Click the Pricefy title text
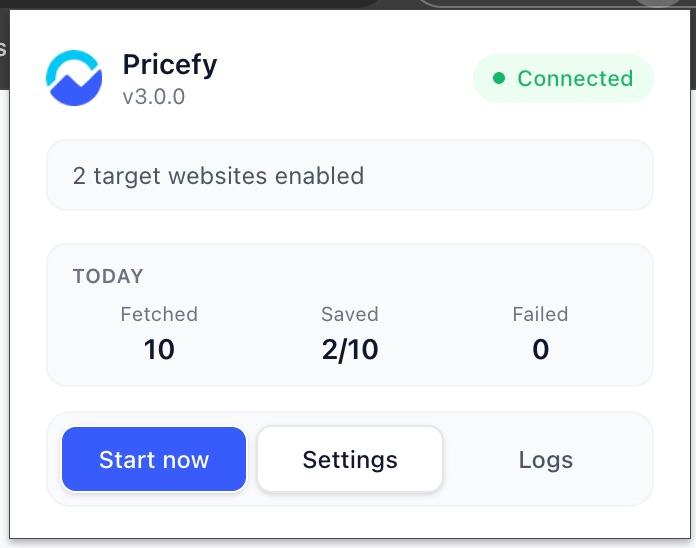696x548 pixels. click(x=170, y=65)
